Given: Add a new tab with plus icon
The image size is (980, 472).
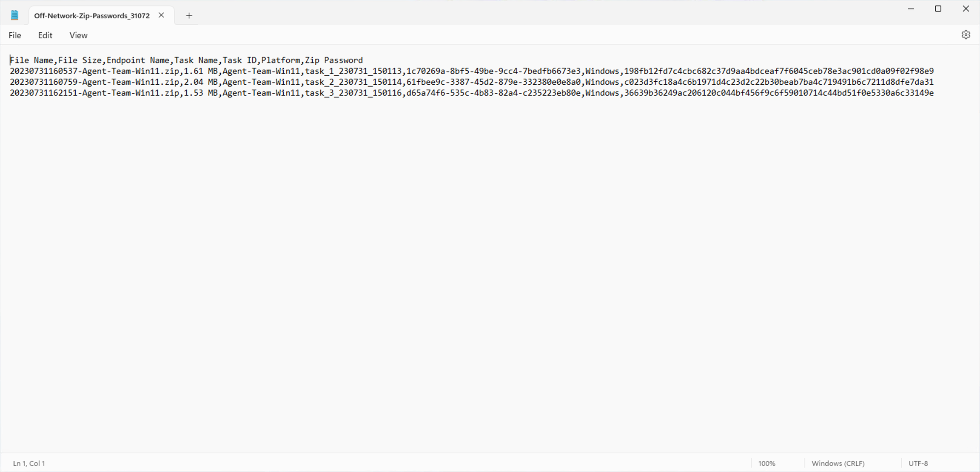Looking at the screenshot, I should pos(189,16).
